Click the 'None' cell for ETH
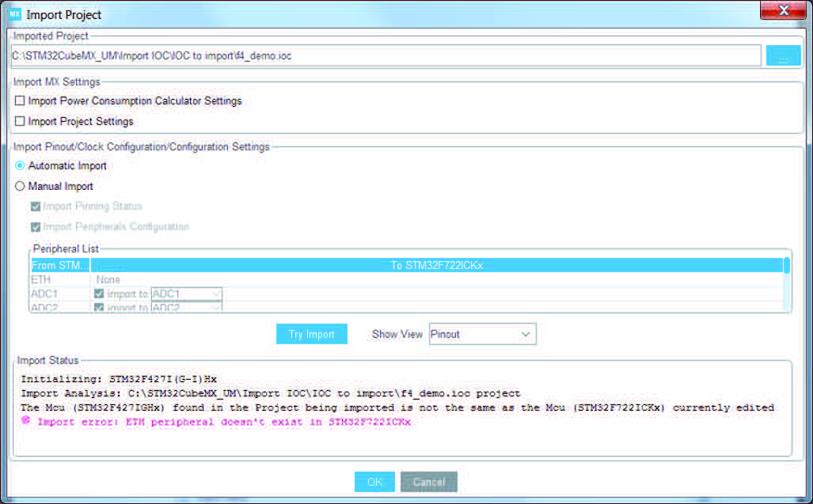Screen dimensions: 813x504 (108, 280)
